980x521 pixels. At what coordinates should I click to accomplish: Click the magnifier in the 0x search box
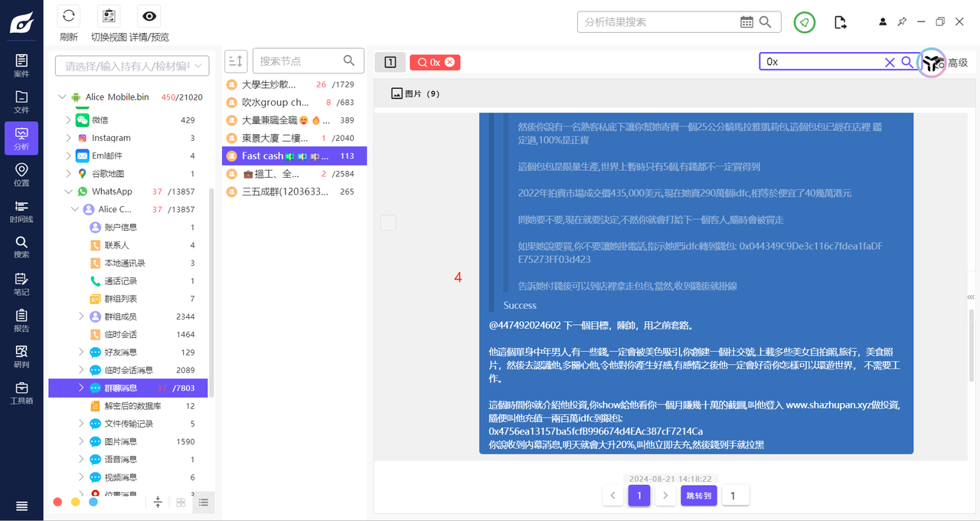tap(906, 62)
